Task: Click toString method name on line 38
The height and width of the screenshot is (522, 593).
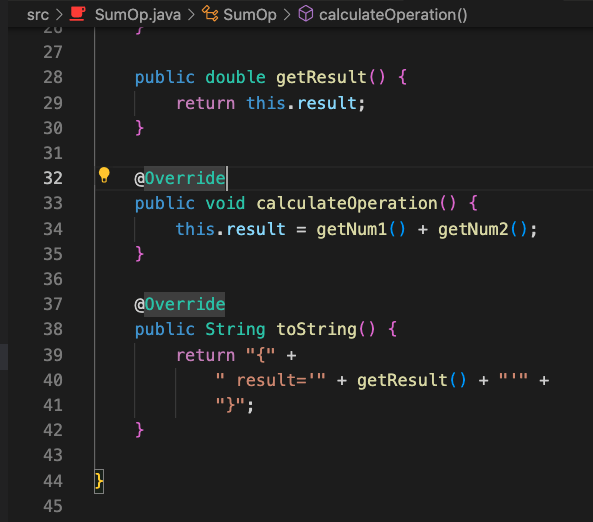Action: (316, 329)
